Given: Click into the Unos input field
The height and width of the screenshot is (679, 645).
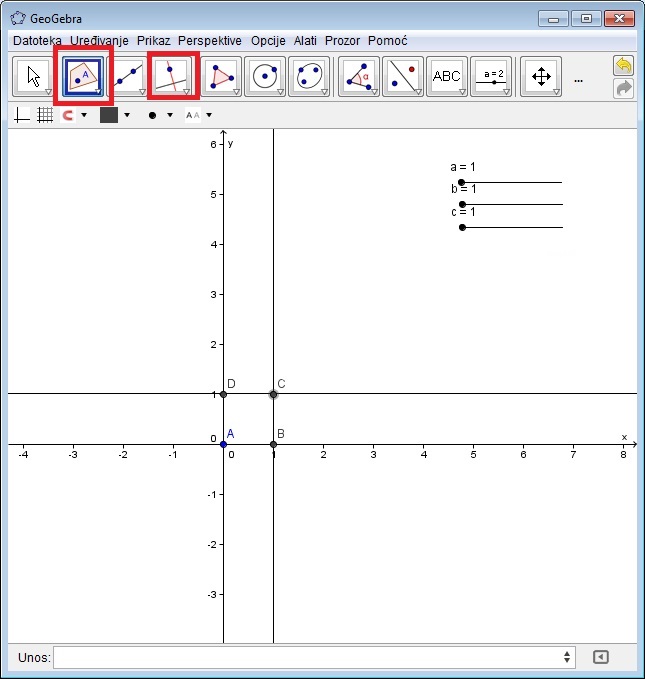Looking at the screenshot, I should point(314,657).
